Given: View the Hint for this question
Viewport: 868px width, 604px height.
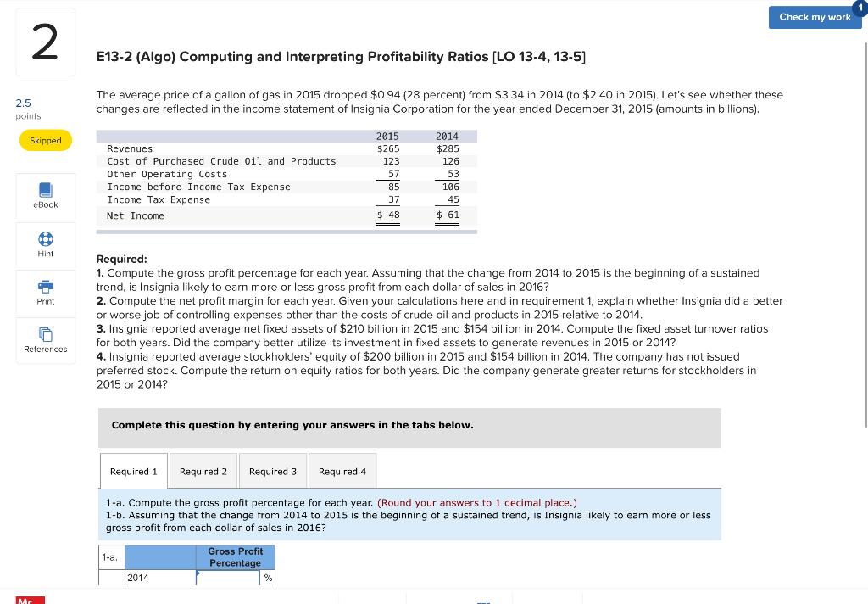Looking at the screenshot, I should [x=45, y=245].
